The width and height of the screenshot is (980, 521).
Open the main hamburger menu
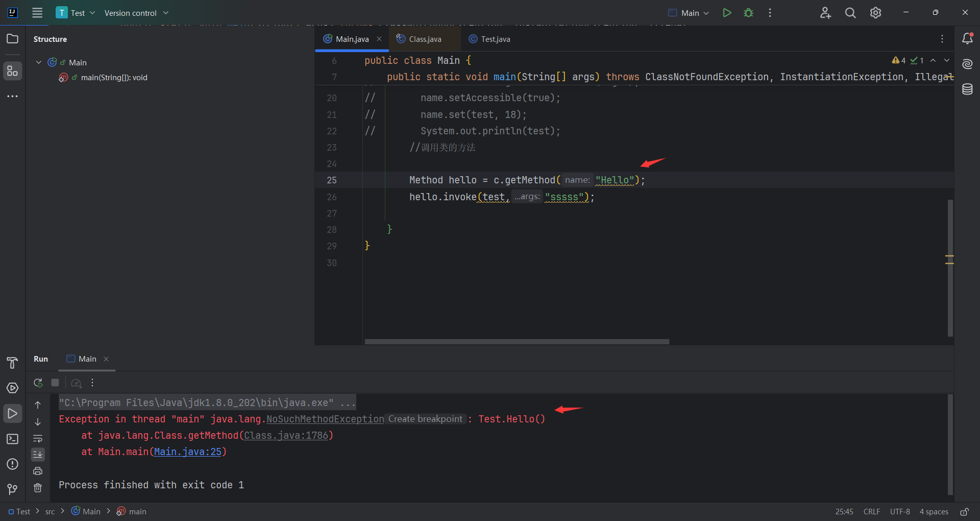37,13
